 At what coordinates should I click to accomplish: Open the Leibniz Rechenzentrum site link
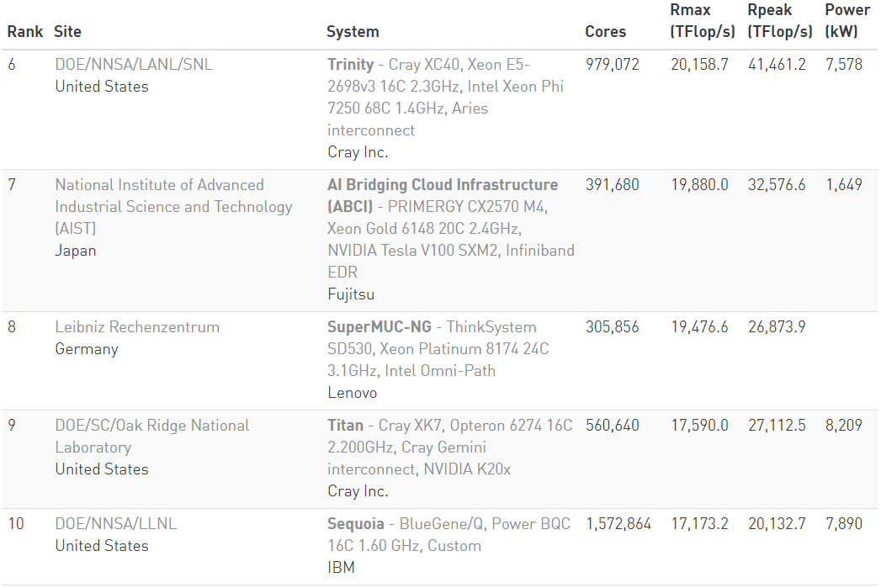[137, 327]
